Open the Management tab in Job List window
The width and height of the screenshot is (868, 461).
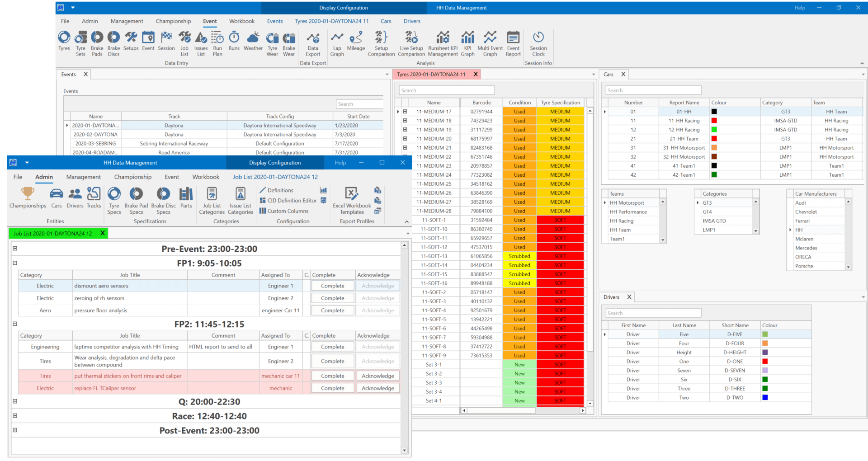pyautogui.click(x=84, y=177)
